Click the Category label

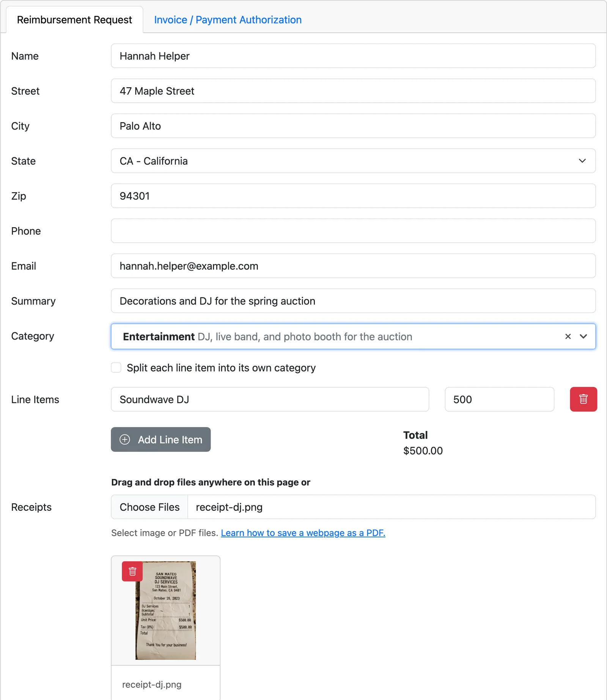pyautogui.click(x=33, y=336)
